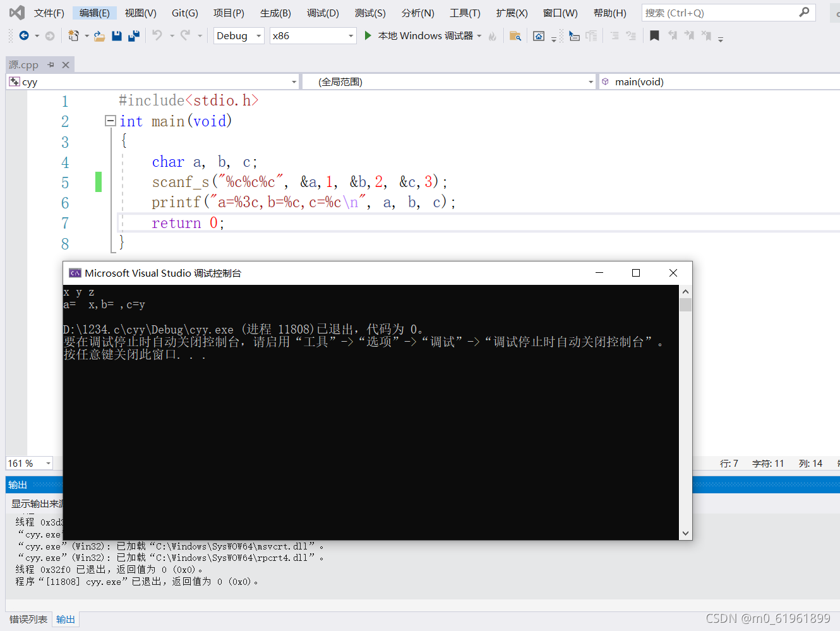Viewport: 840px width, 631px height.
Task: Click the uncomment selection icon
Action: pyautogui.click(x=631, y=36)
